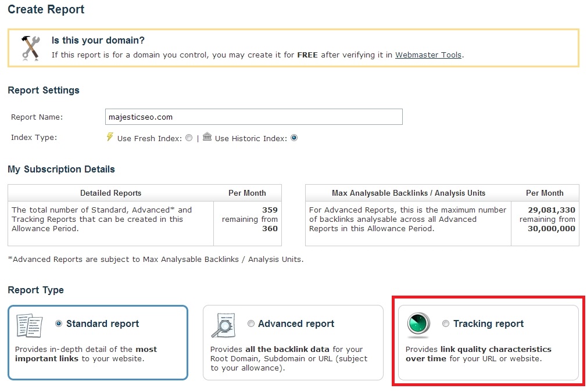The height and width of the screenshot is (392, 587).
Task: Click the 'Per Month' header of Detailed Reports
Action: (x=247, y=193)
